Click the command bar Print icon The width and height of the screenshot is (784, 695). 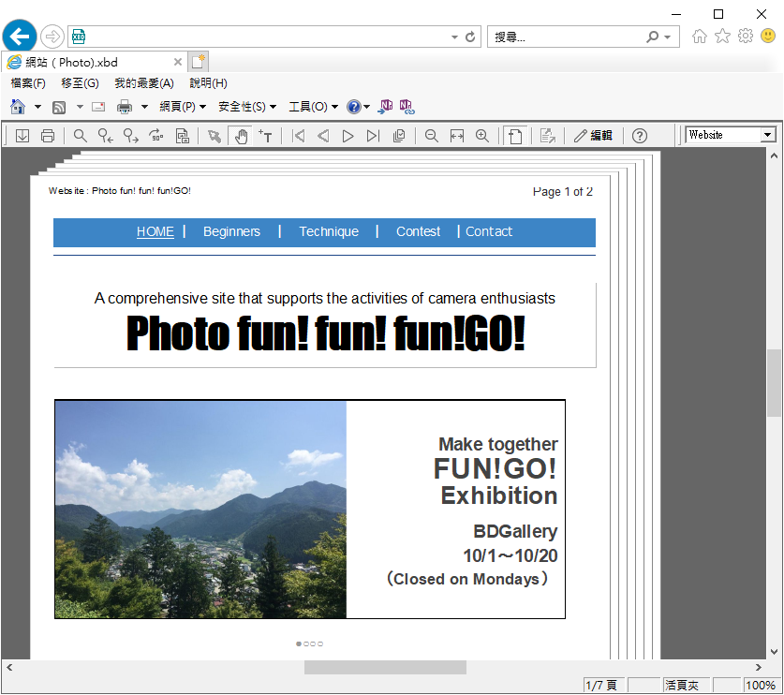(125, 107)
